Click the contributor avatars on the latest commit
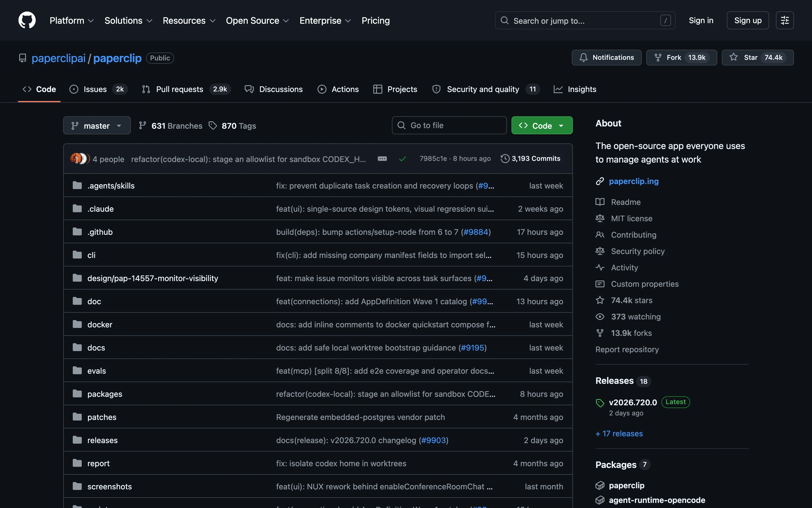Screen dimensions: 812x508 click(x=80, y=159)
